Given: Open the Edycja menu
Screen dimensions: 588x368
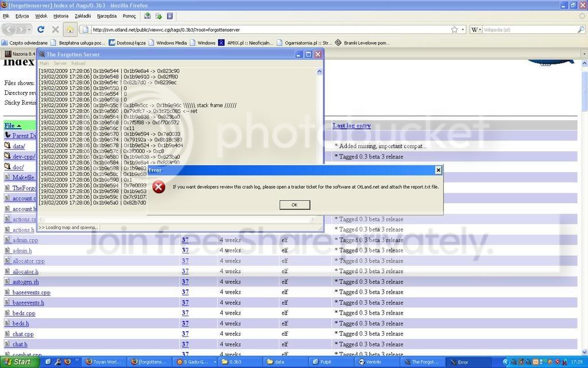Looking at the screenshot, I should click(x=22, y=16).
